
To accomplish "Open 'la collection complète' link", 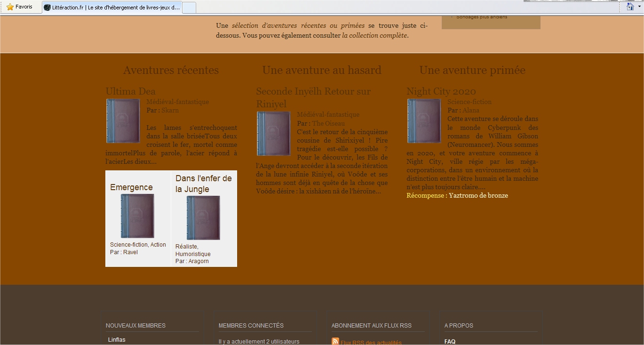I will pos(374,35).
